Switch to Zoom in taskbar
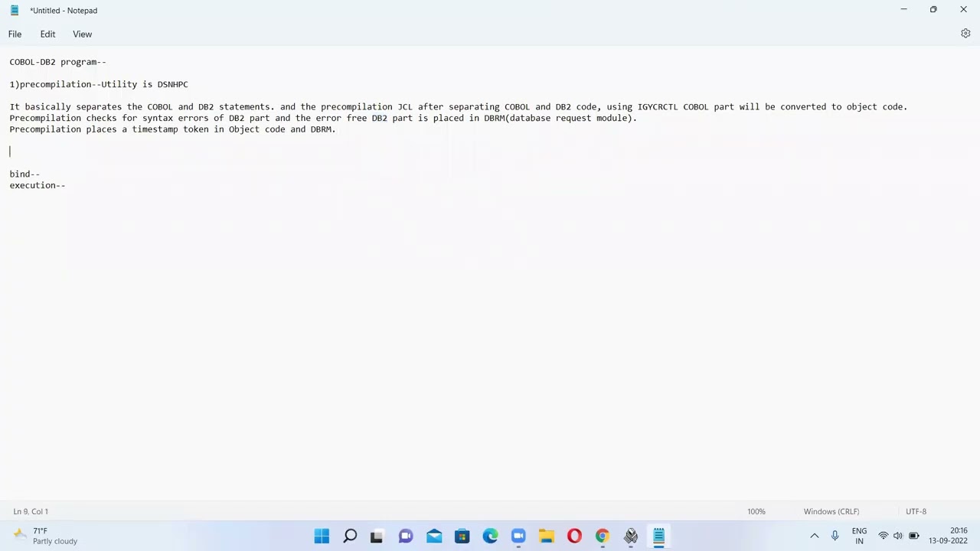 click(x=518, y=536)
